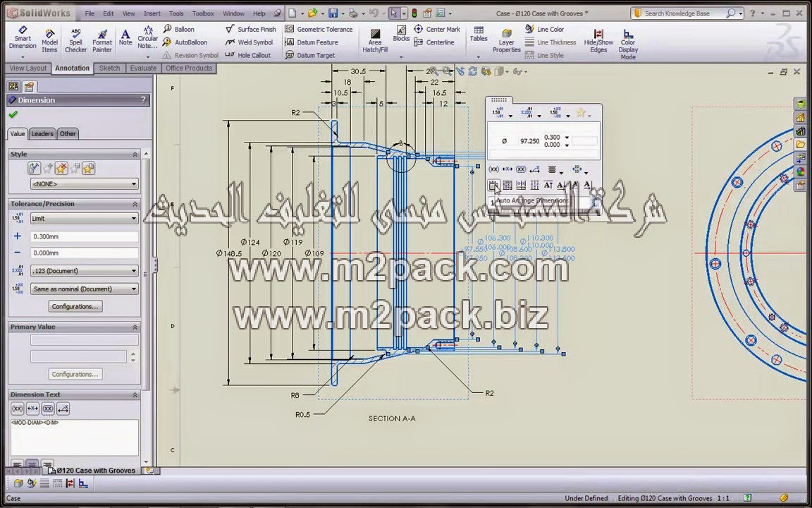
Task: Switch Color Display Mode
Action: click(628, 44)
